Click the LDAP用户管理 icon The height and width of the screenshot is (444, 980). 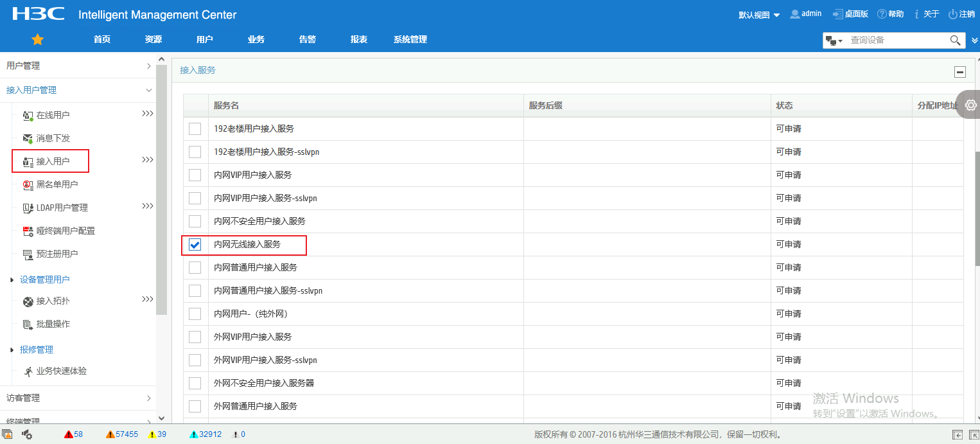coord(28,208)
